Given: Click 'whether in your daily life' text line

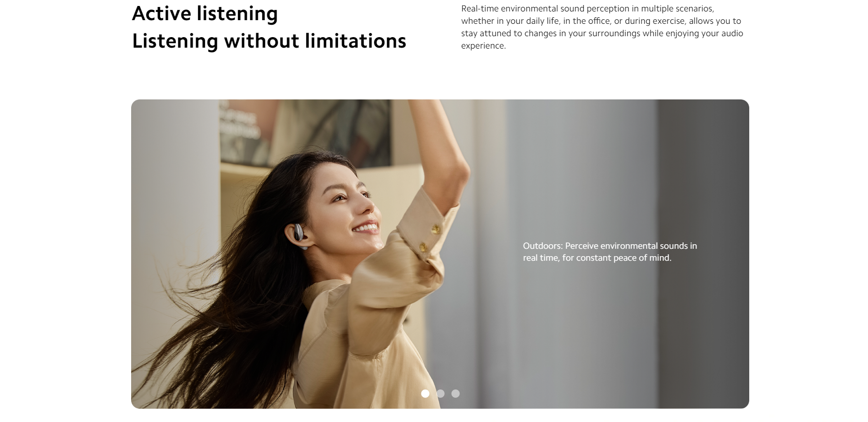Looking at the screenshot, I should (x=601, y=21).
